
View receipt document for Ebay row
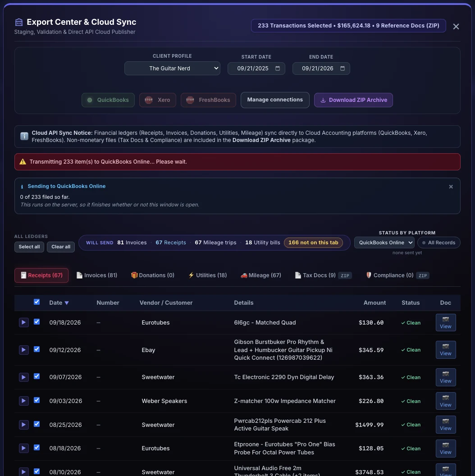[446, 350]
